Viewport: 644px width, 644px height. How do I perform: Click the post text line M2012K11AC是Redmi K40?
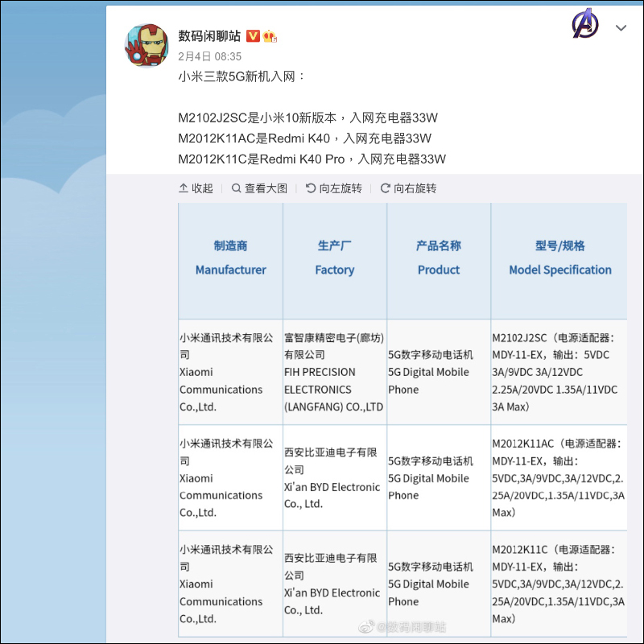coord(305,138)
